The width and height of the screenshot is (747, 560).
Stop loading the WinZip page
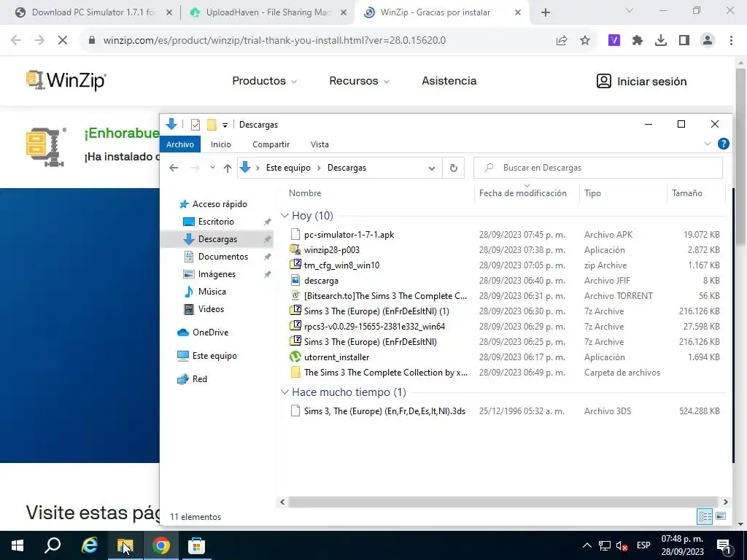[x=63, y=41]
